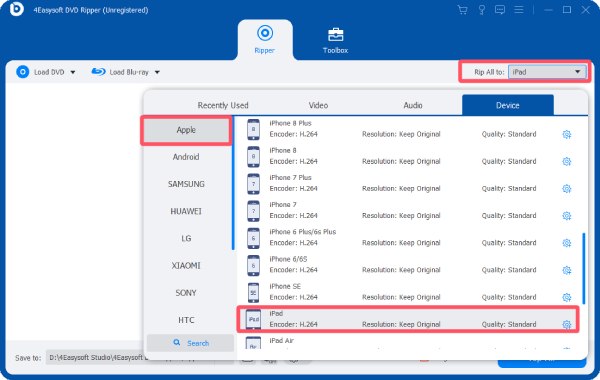The width and height of the screenshot is (600, 380).
Task: Select XIAOMI device category
Action: click(x=186, y=266)
